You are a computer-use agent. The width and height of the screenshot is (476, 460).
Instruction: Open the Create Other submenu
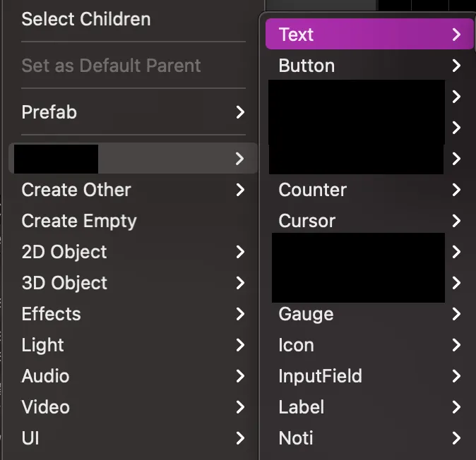point(76,190)
